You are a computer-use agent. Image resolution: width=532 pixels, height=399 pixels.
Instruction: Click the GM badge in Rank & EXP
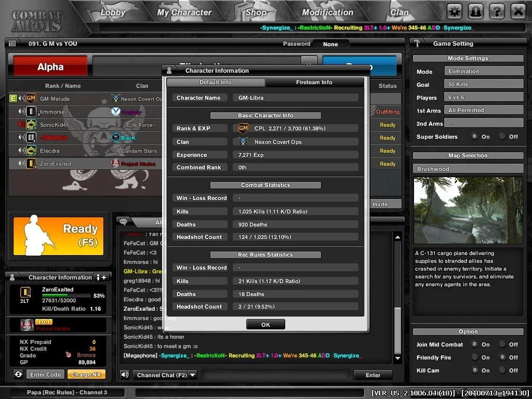pyautogui.click(x=243, y=128)
